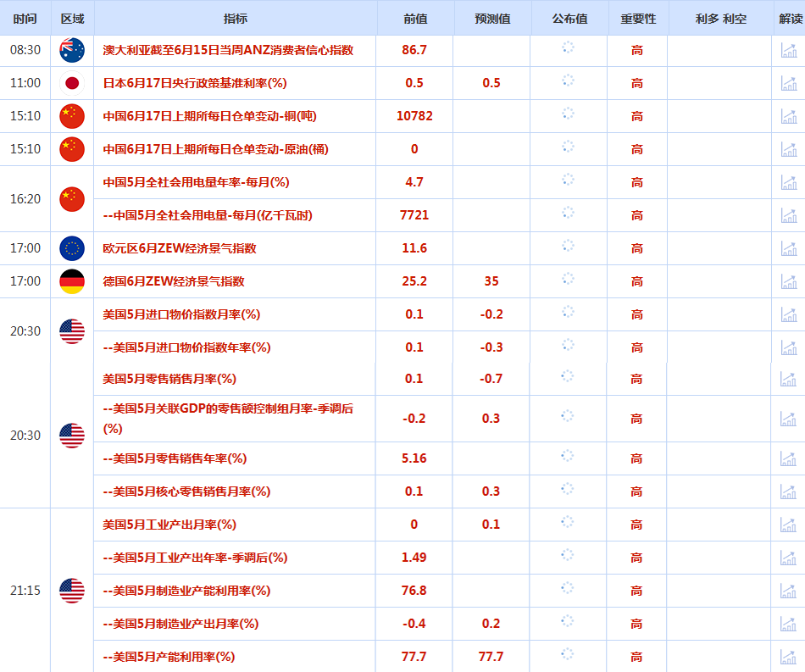This screenshot has height=672, width=805.
Task: Open chart icon for 全社会用电量年率 row
Action: coord(789,182)
